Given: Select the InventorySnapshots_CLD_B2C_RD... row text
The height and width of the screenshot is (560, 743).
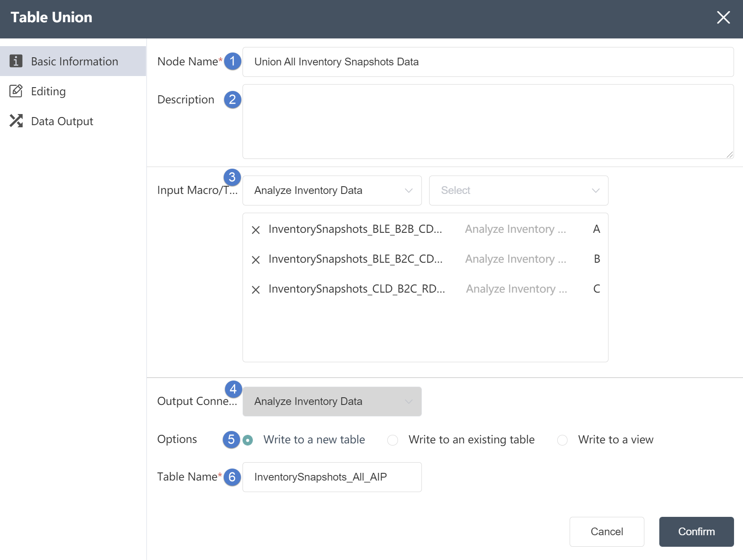Looking at the screenshot, I should [x=357, y=289].
